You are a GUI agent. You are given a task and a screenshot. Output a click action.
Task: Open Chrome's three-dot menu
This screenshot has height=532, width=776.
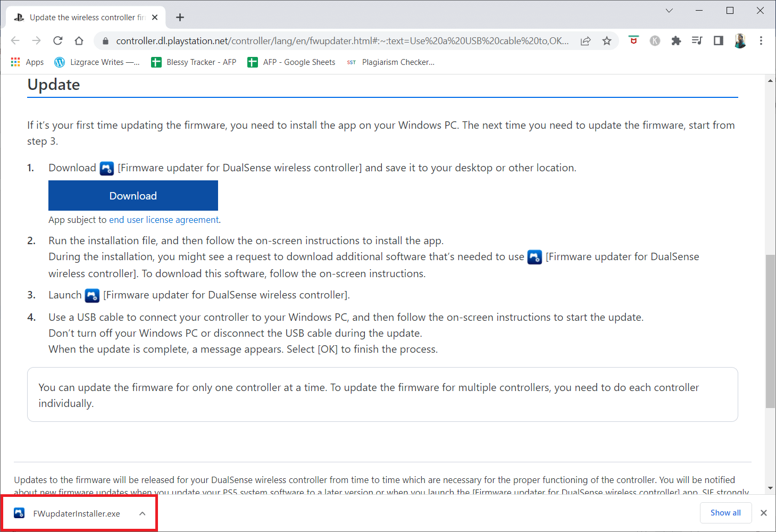761,40
